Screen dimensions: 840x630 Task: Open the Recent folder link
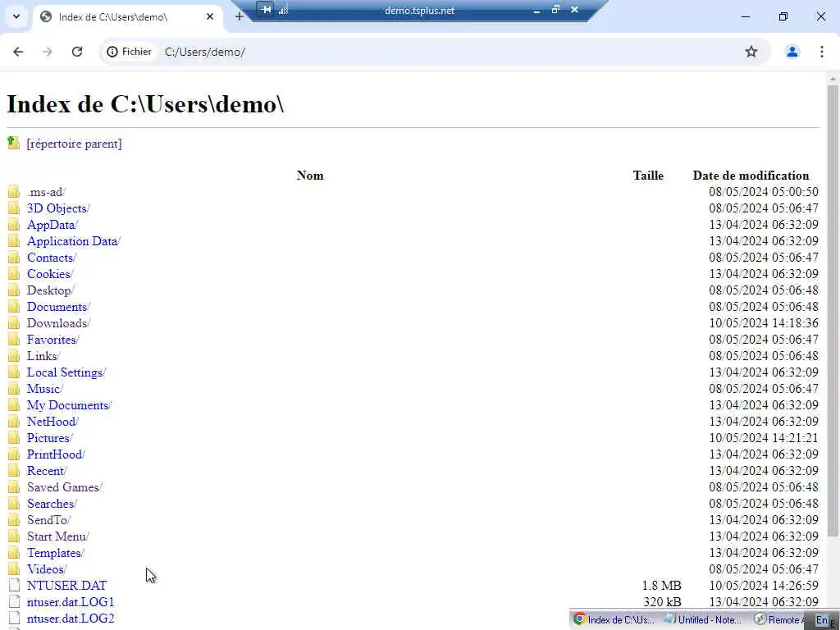pyautogui.click(x=47, y=471)
